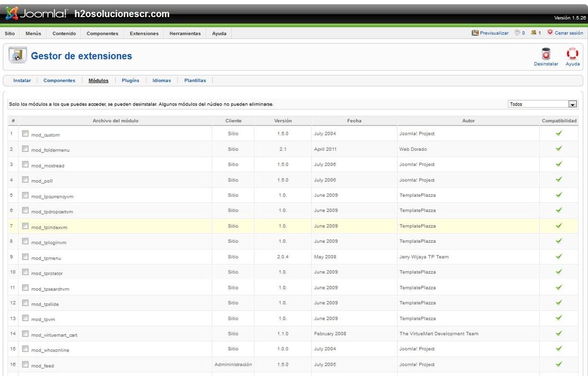The width and height of the screenshot is (588, 376).
Task: Click compatibility checkmark for mod_tpdropcartvm
Action: click(x=559, y=210)
